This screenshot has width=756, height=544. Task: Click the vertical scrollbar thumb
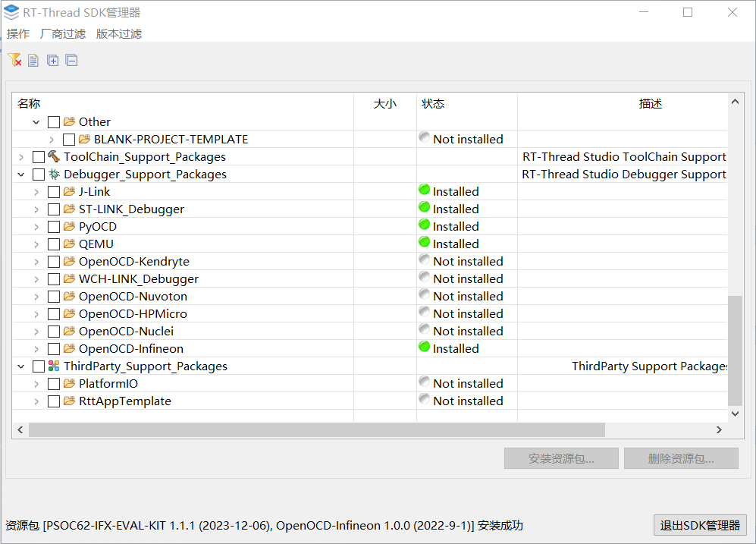[735, 351]
